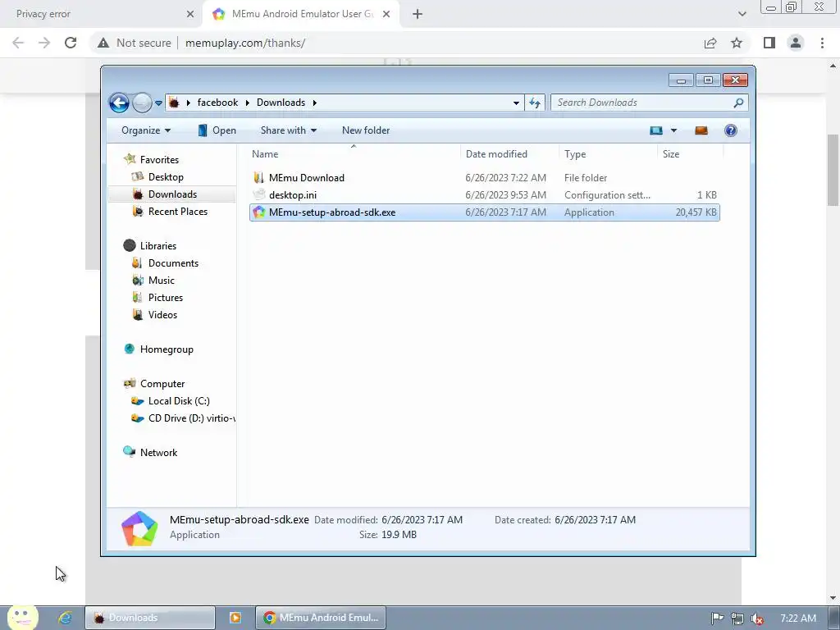840x630 pixels.
Task: Open Recent Places in navigation pane
Action: [178, 211]
